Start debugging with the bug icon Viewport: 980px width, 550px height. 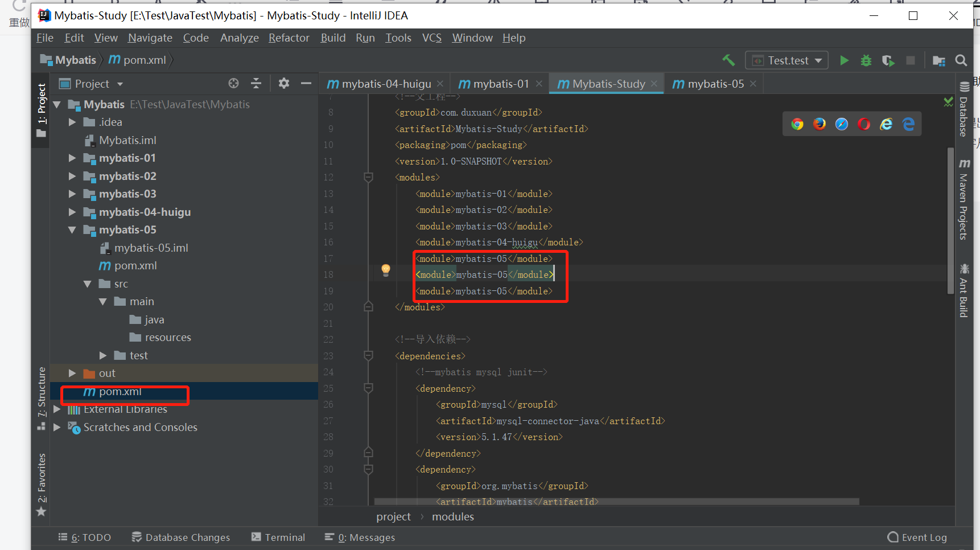click(x=866, y=60)
